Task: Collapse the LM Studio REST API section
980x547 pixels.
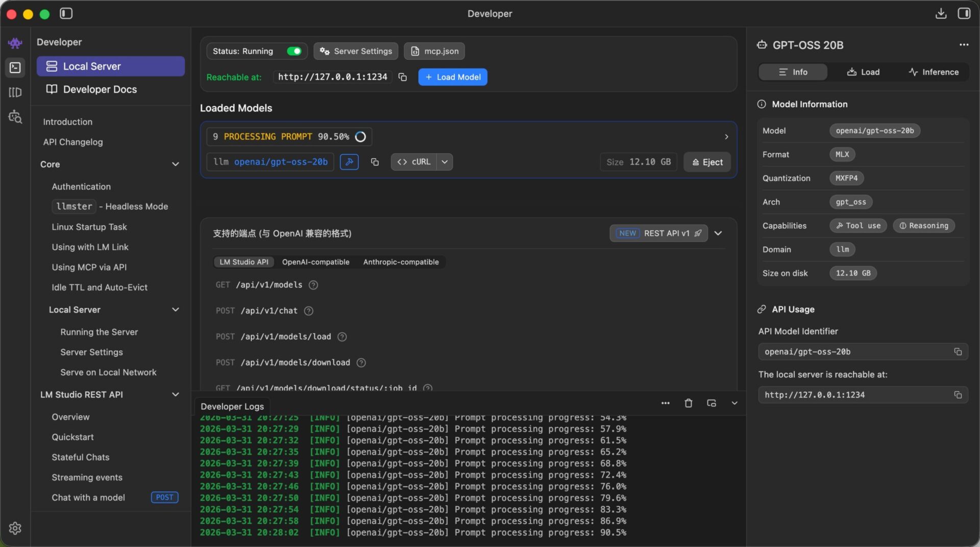Action: tap(175, 395)
